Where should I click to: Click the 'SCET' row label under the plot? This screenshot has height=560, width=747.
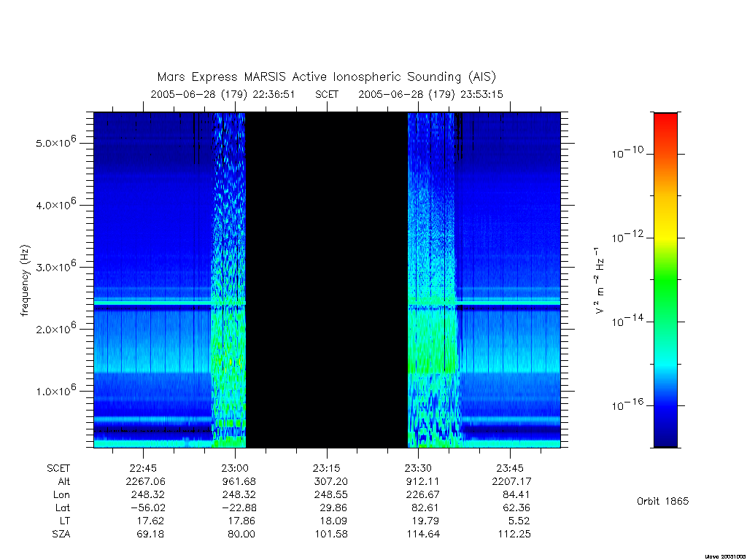tap(58, 469)
